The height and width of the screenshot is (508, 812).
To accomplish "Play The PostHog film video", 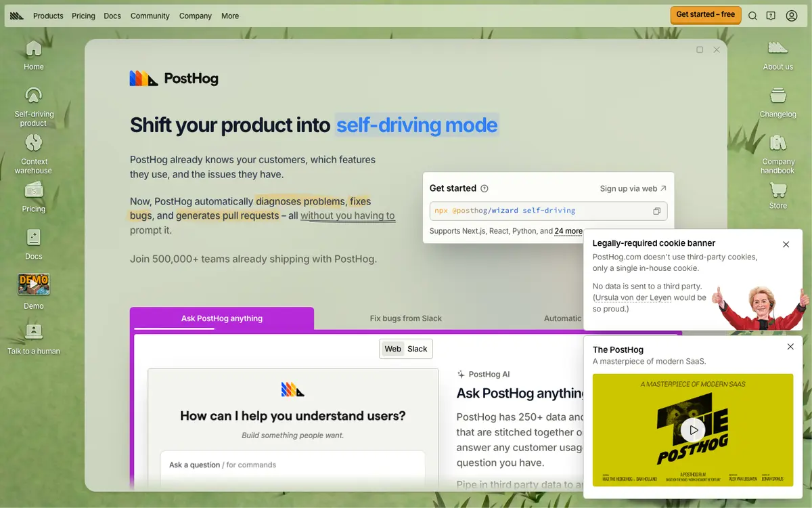I will (693, 429).
